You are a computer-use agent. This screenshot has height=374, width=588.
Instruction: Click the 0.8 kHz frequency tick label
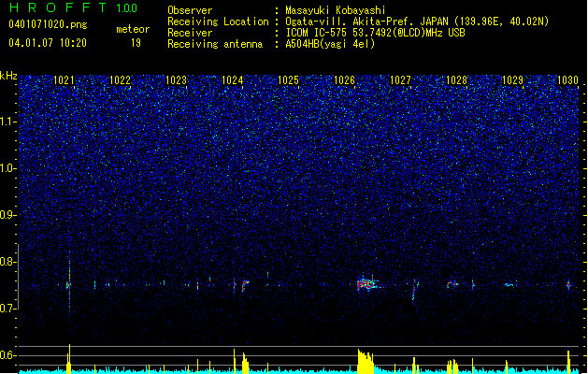(8, 262)
